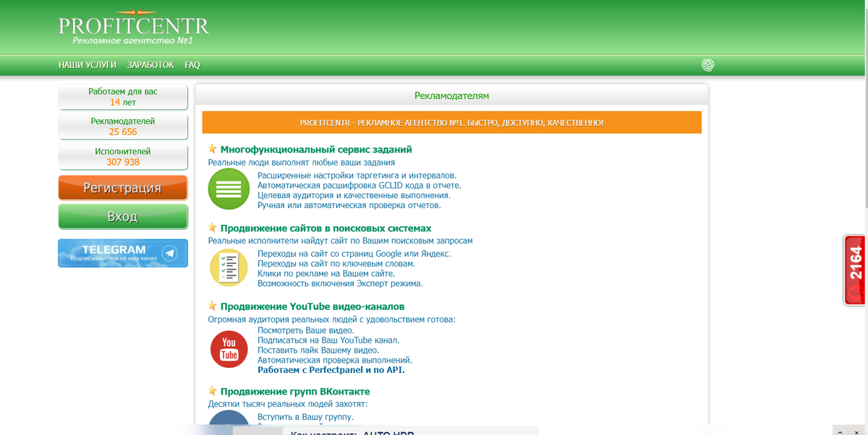Click text Расширенные настройки таргетинга и интервалов.
The height and width of the screenshot is (435, 868).
[x=357, y=176]
